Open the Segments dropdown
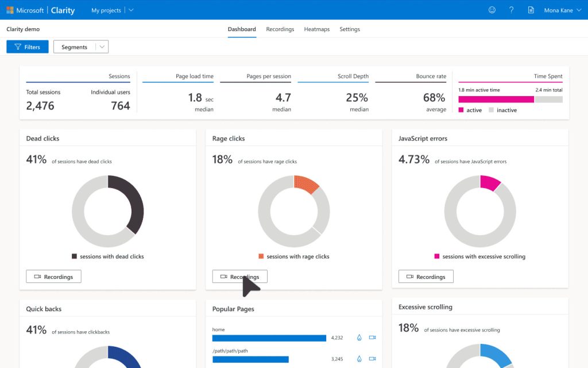Viewport: 588px width, 368px height. pyautogui.click(x=80, y=47)
